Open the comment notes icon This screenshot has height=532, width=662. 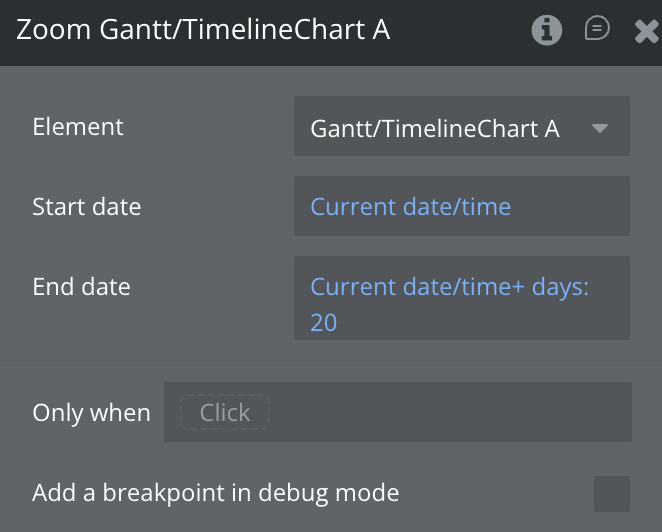pyautogui.click(x=597, y=30)
